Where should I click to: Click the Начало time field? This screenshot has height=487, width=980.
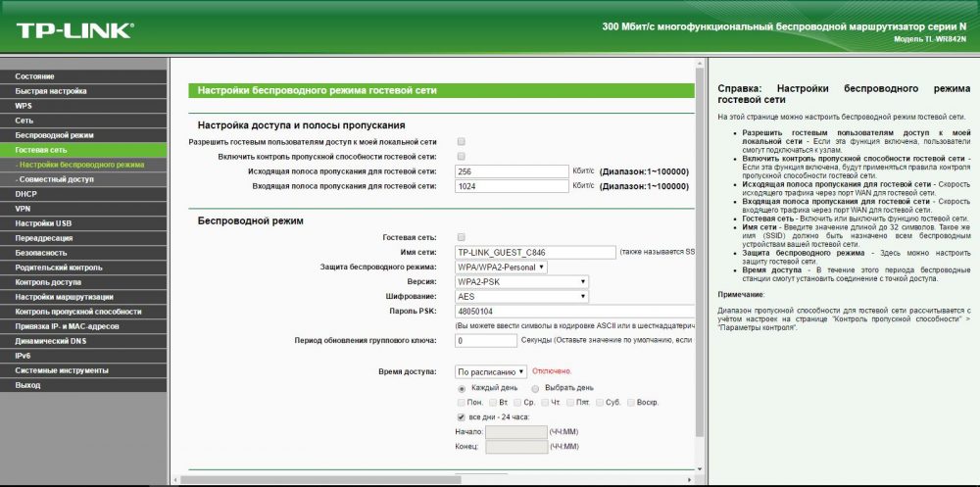[x=516, y=432]
